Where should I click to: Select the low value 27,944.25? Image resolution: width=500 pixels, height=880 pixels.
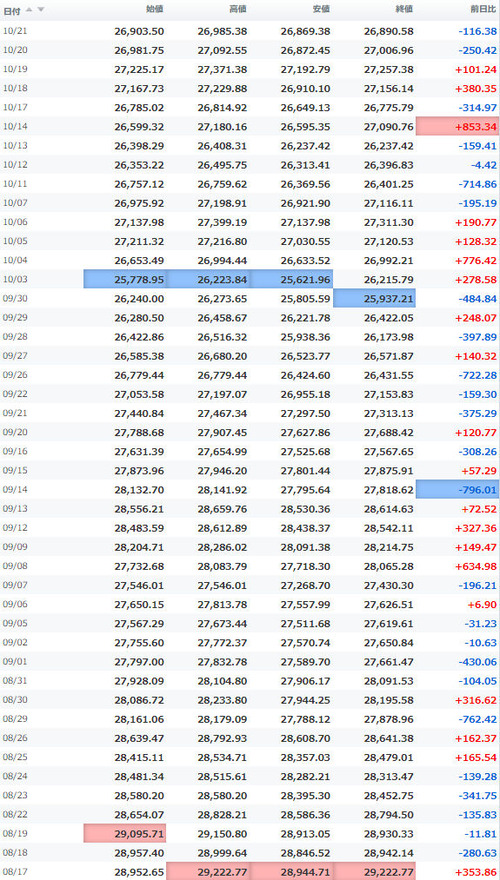[305, 699]
